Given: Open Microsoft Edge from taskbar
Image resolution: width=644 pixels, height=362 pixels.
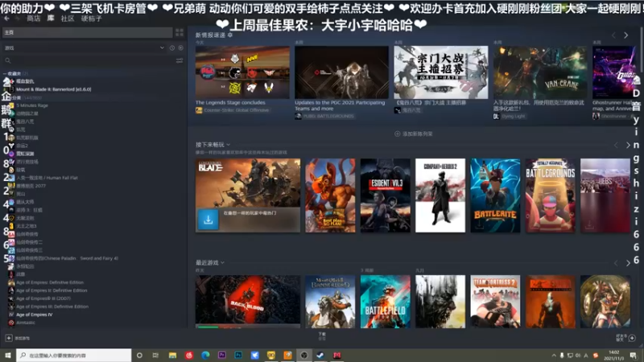Looking at the screenshot, I should pos(205,355).
